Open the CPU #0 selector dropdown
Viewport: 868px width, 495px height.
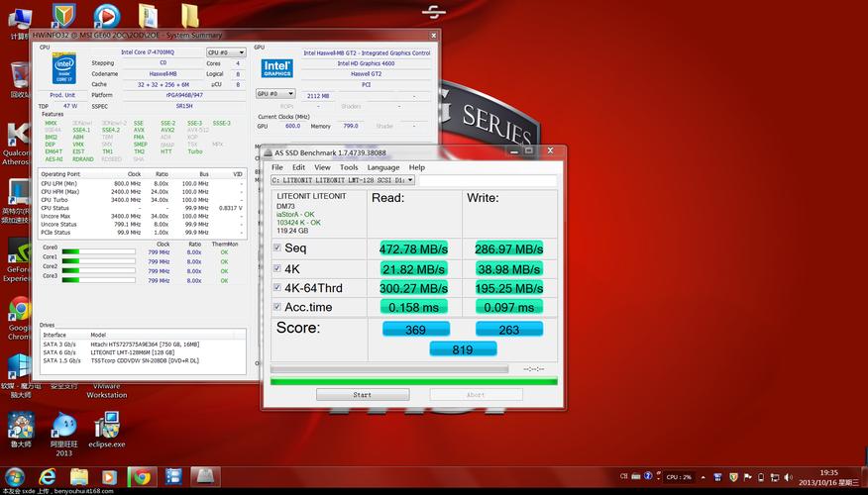tap(226, 52)
